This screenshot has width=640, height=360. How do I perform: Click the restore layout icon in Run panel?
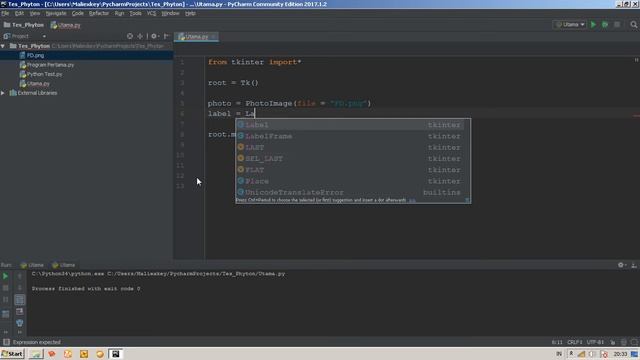pyautogui.click(x=6, y=314)
